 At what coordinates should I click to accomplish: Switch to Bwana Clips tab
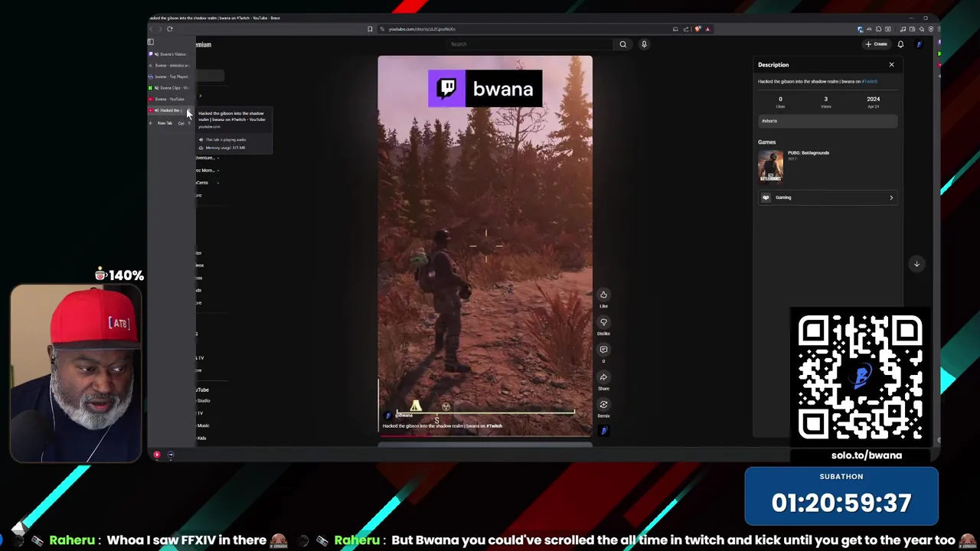[170, 88]
